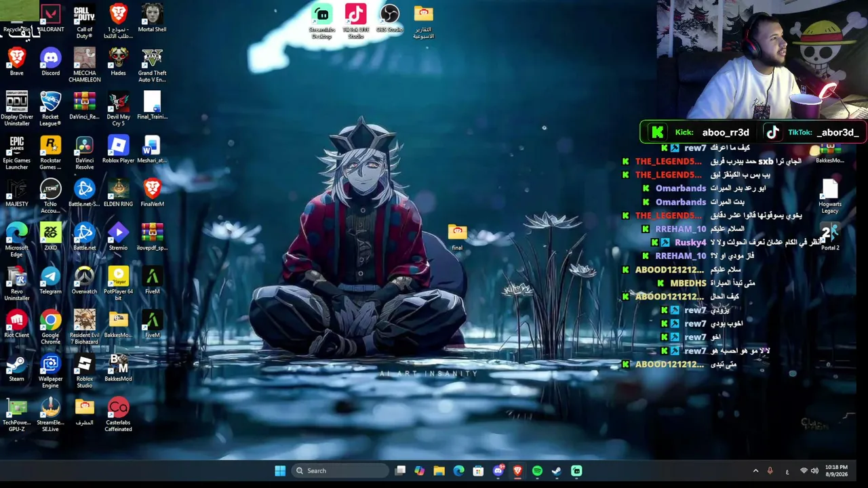Image resolution: width=868 pixels, height=488 pixels.
Task: Select the Roblox Studio icon
Action: pyautogui.click(x=84, y=371)
